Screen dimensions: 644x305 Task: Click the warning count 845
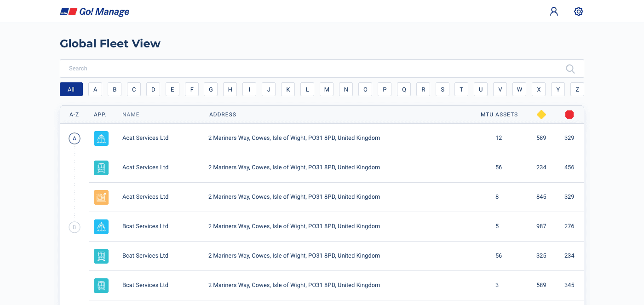pos(541,197)
